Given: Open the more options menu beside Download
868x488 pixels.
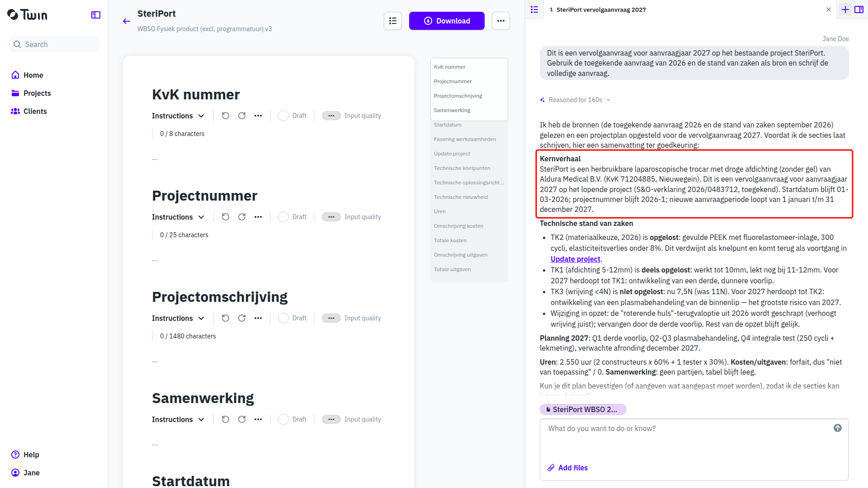Looking at the screenshot, I should [x=501, y=21].
